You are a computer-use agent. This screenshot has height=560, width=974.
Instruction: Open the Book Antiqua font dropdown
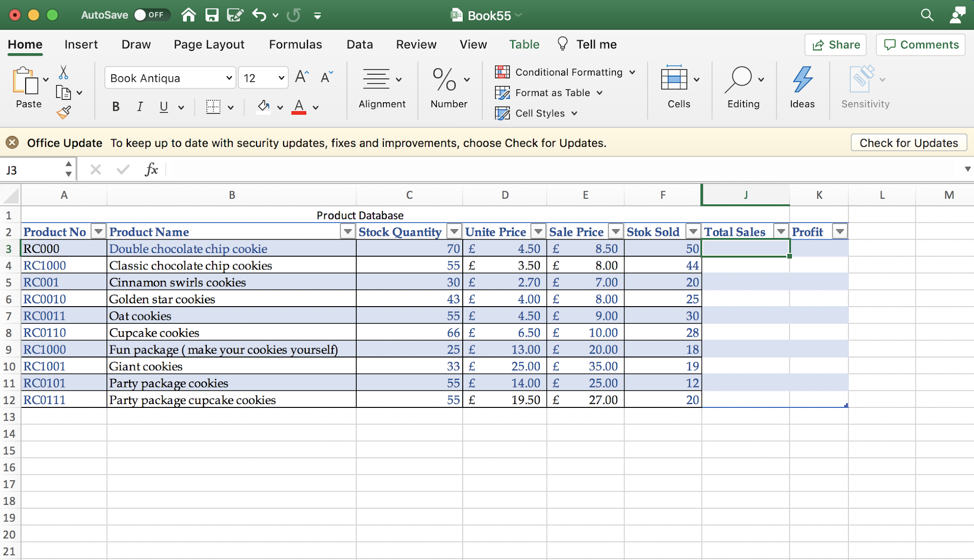click(229, 78)
